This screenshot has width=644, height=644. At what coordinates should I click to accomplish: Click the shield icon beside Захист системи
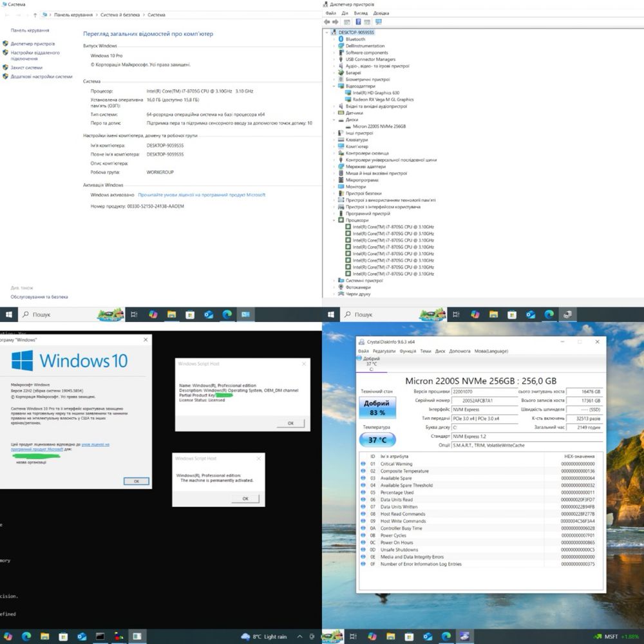click(5, 68)
